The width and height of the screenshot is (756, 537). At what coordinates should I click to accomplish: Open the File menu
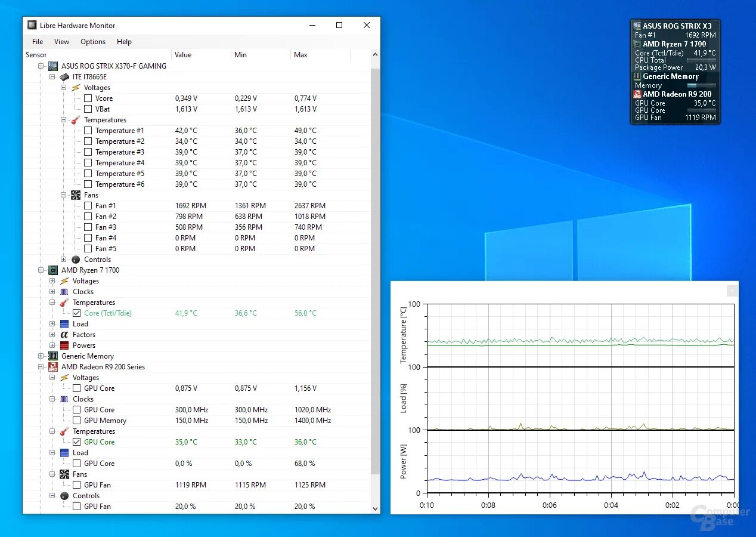coord(38,42)
